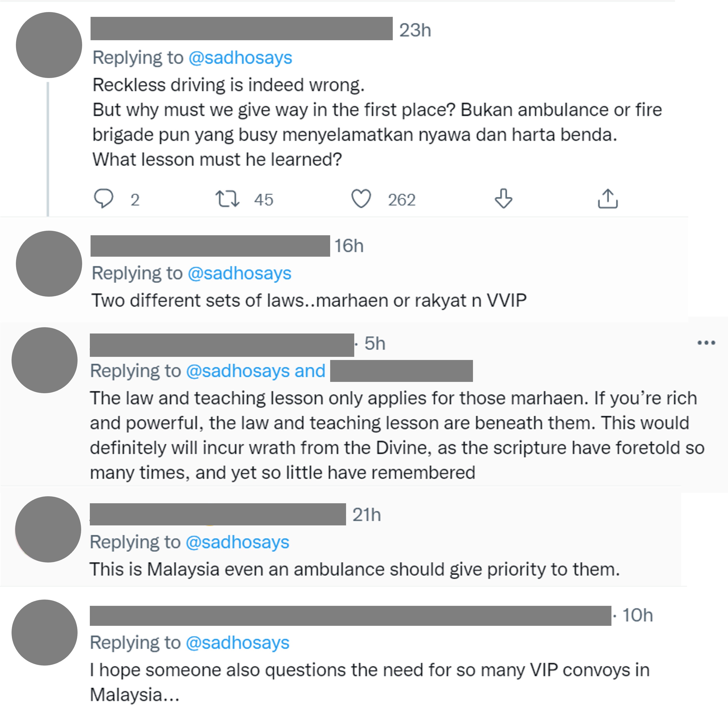This screenshot has width=728, height=706.
Task: Open the "Two different sets of laws" reply
Action: pyautogui.click(x=309, y=301)
